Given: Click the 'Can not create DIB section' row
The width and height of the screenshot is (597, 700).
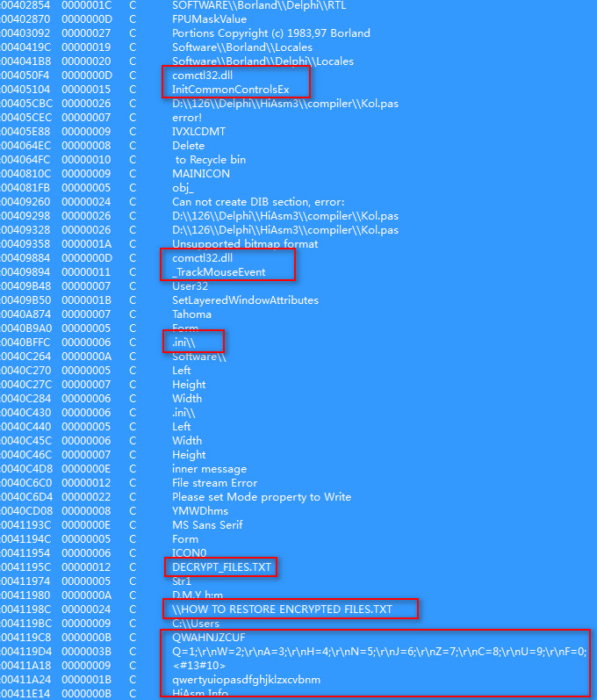Looking at the screenshot, I should 260,202.
